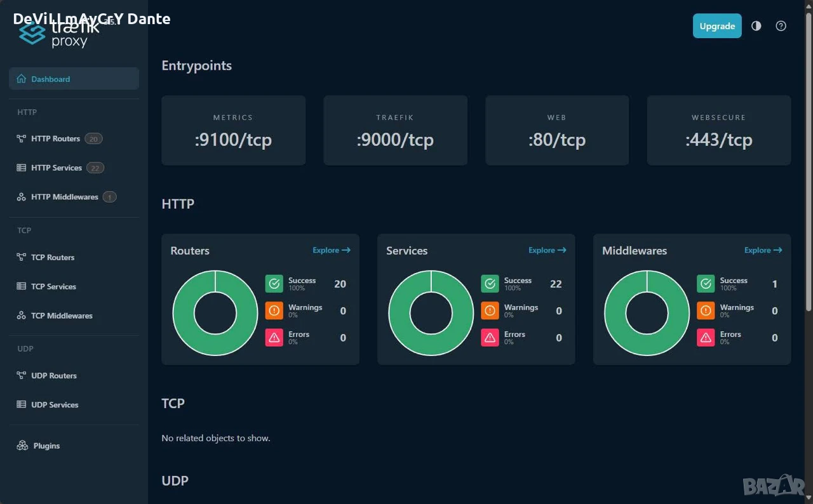
Task: Click the Upgrade button
Action: [x=717, y=26]
